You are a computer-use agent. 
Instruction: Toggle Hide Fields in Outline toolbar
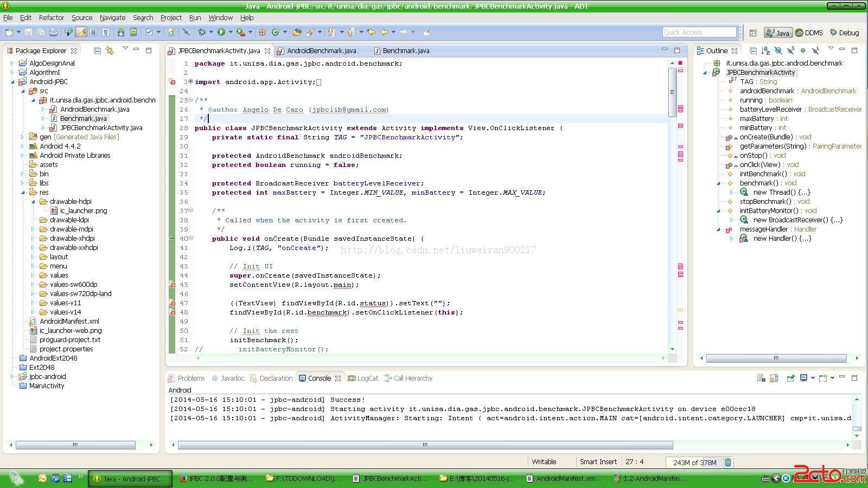(x=778, y=50)
